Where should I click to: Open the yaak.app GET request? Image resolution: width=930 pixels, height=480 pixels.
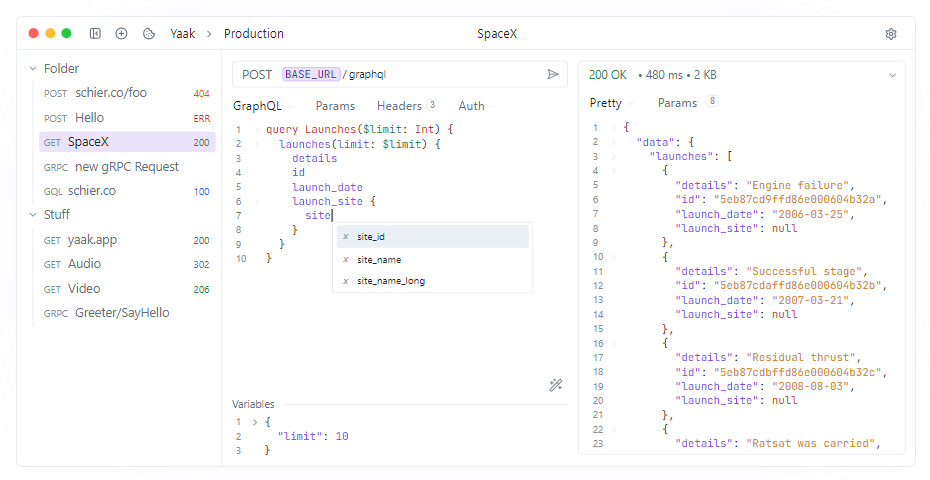[x=127, y=240]
